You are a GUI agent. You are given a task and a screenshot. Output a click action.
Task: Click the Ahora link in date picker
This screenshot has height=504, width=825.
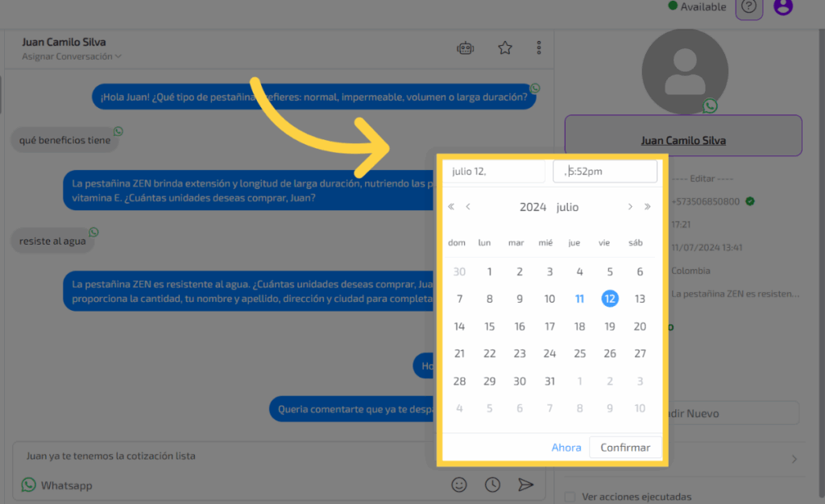566,448
